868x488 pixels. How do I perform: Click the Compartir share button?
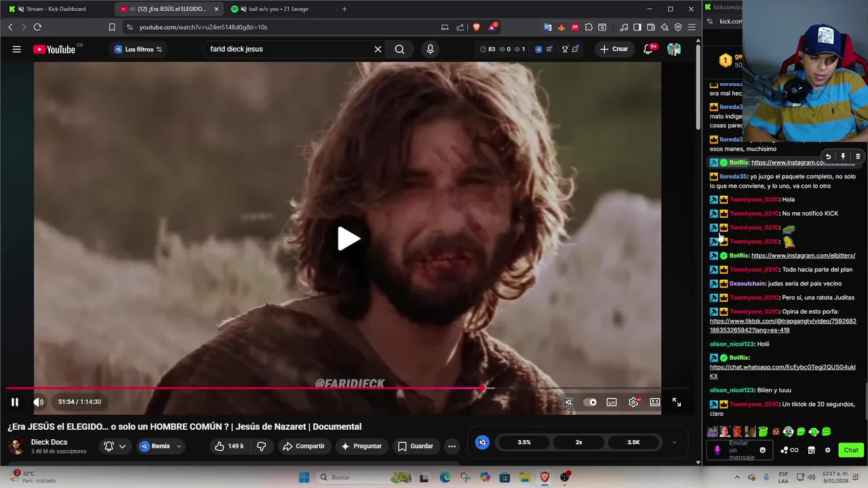pos(304,446)
